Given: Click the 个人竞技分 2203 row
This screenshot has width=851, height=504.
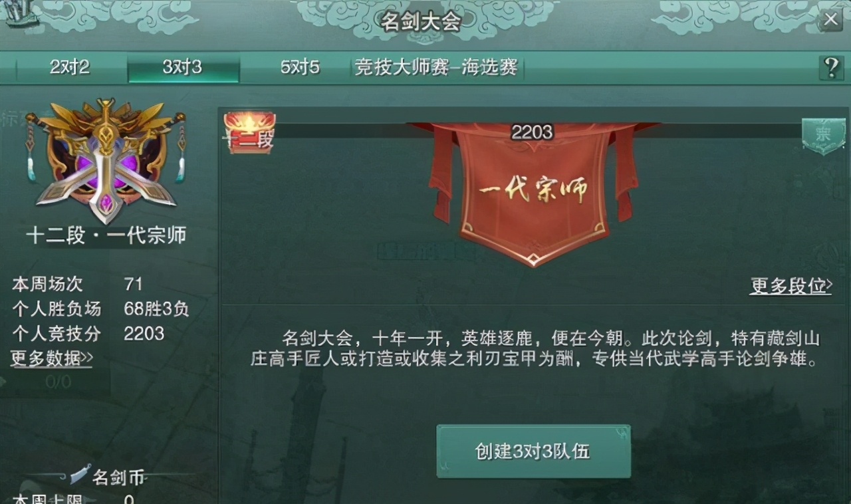Looking at the screenshot, I should click(x=88, y=333).
